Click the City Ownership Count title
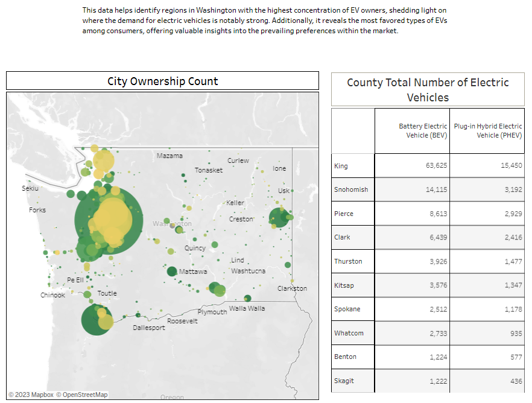This screenshot has width=532, height=403. (162, 81)
